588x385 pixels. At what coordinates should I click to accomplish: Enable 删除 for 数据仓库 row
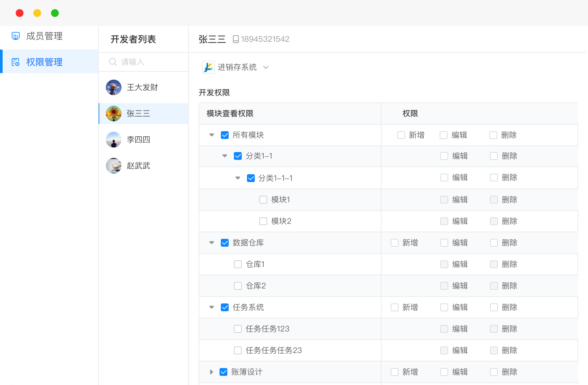coord(494,243)
